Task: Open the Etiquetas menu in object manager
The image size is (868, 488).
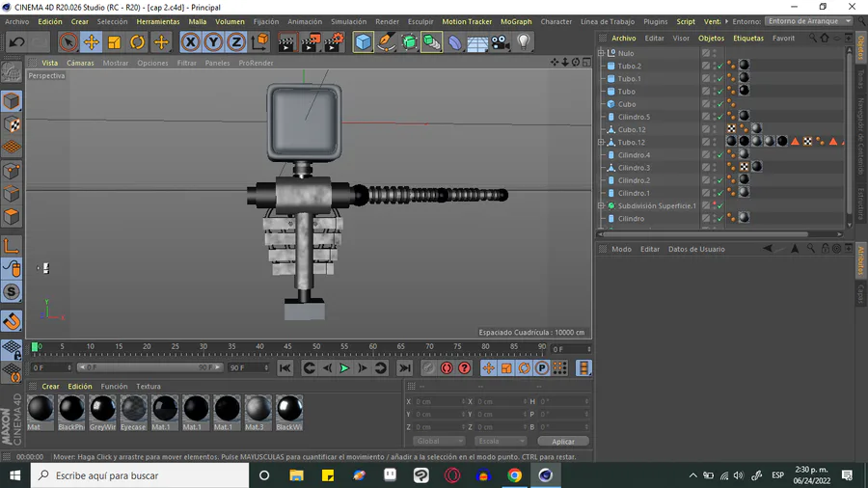Action: tap(747, 39)
